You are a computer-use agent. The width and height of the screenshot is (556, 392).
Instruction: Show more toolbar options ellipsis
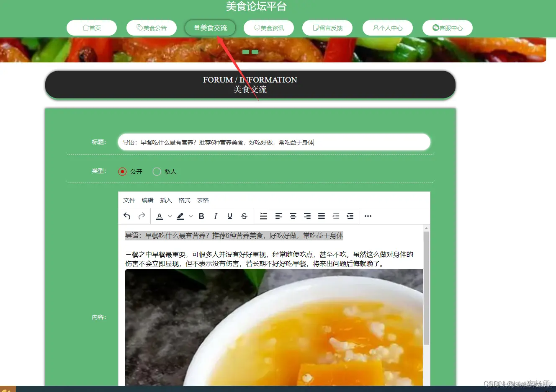(368, 216)
